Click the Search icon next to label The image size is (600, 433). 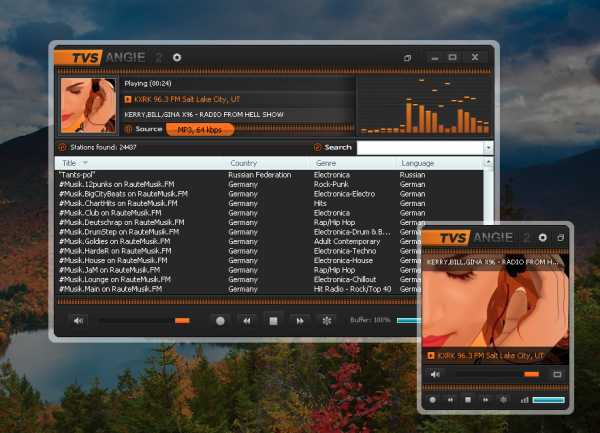pyautogui.click(x=317, y=147)
